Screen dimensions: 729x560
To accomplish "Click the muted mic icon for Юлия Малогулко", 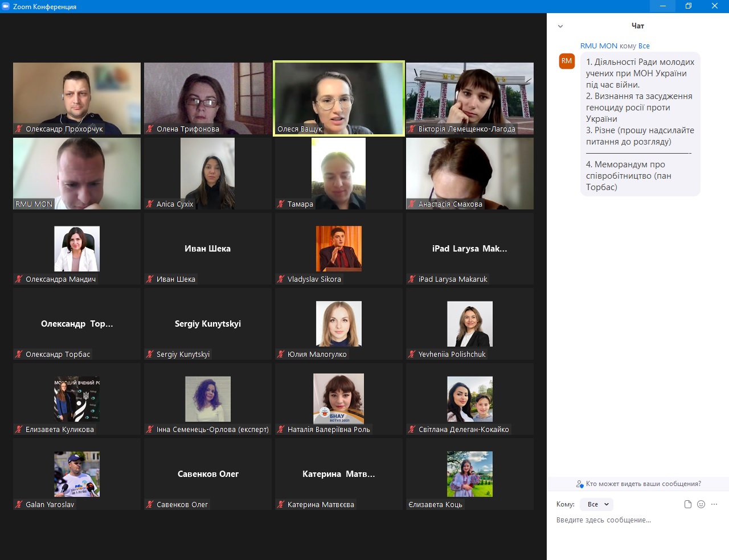I will 281,355.
